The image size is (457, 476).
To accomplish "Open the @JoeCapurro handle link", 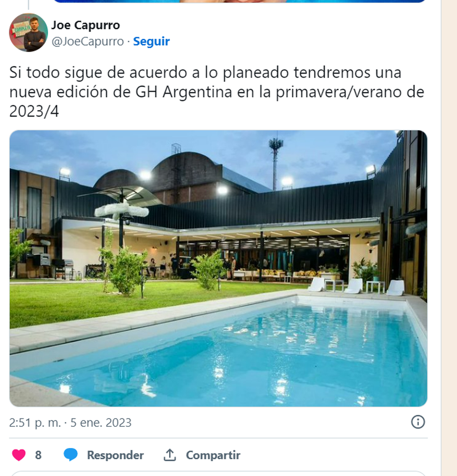I will (88, 41).
